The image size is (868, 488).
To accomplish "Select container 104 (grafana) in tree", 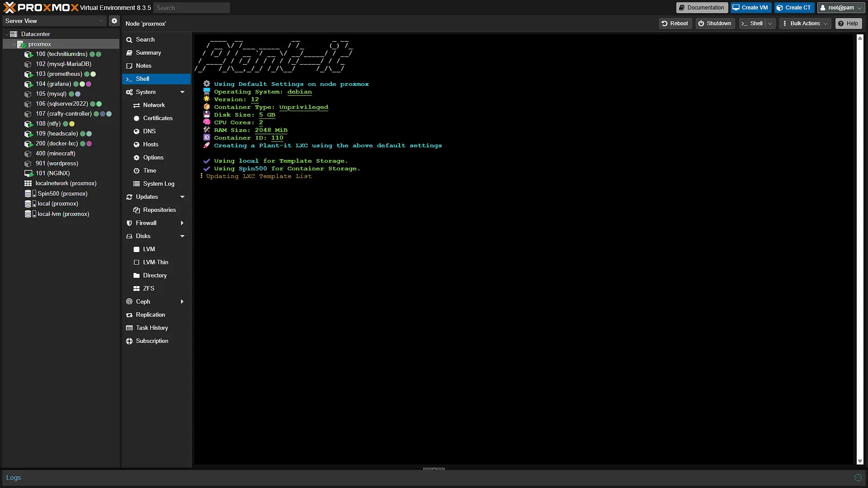I will coord(53,84).
